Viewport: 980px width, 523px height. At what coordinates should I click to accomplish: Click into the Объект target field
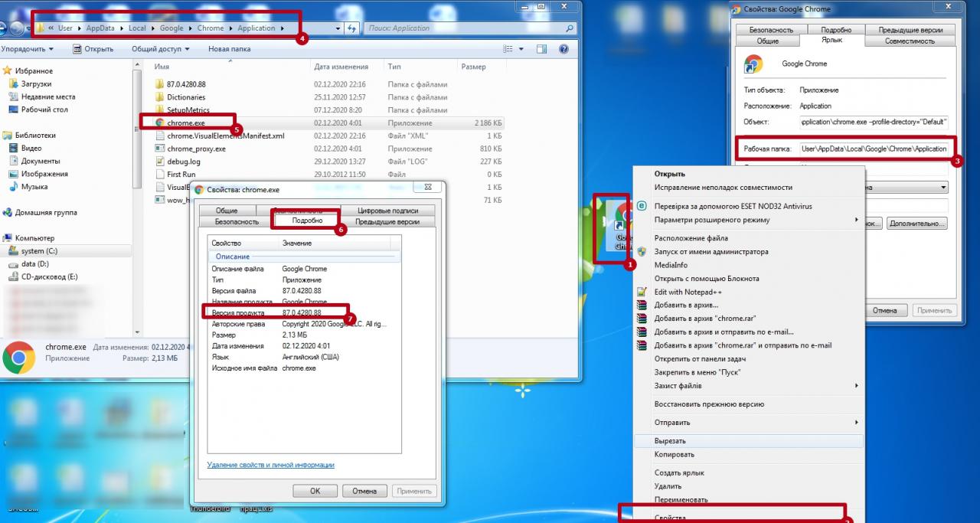(x=874, y=122)
